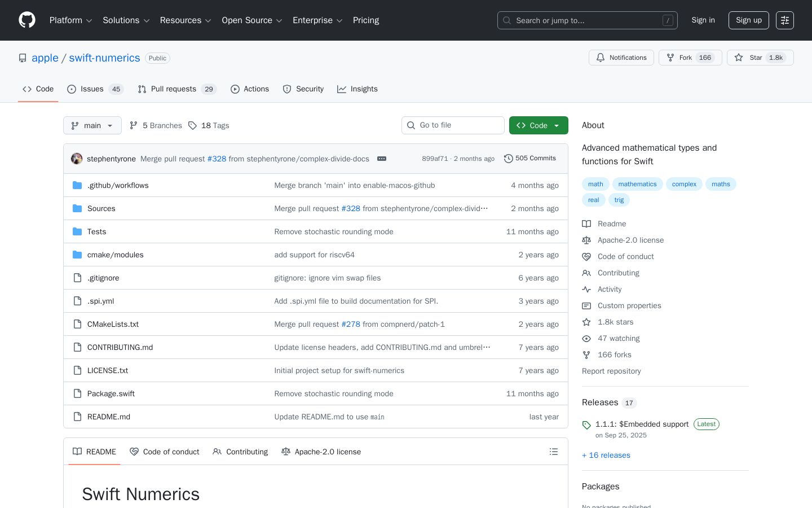Select the Code of conduct README tab
The image size is (812, 508).
pos(165,452)
